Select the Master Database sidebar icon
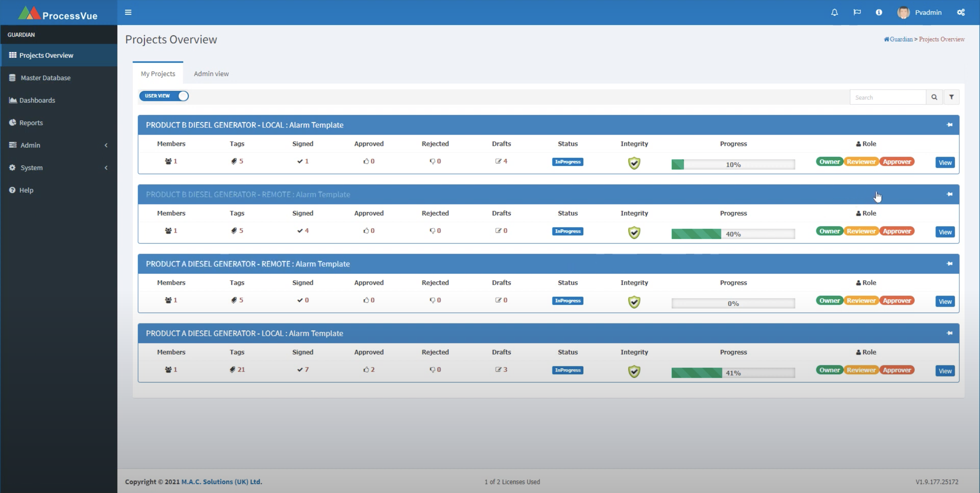This screenshot has width=980, height=493. (13, 77)
